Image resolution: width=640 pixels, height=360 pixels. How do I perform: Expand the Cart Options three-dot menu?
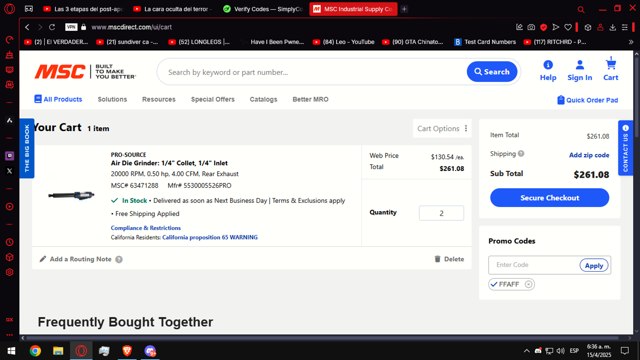click(x=466, y=128)
